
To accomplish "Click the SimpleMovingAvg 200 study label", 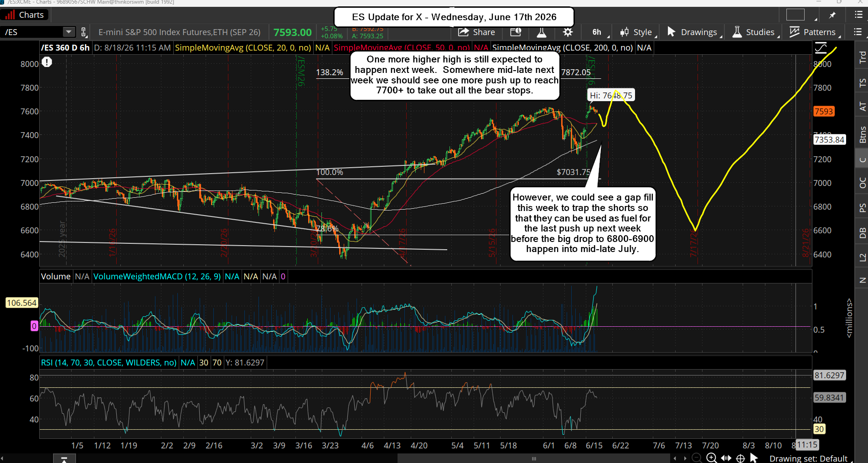I will pyautogui.click(x=563, y=47).
